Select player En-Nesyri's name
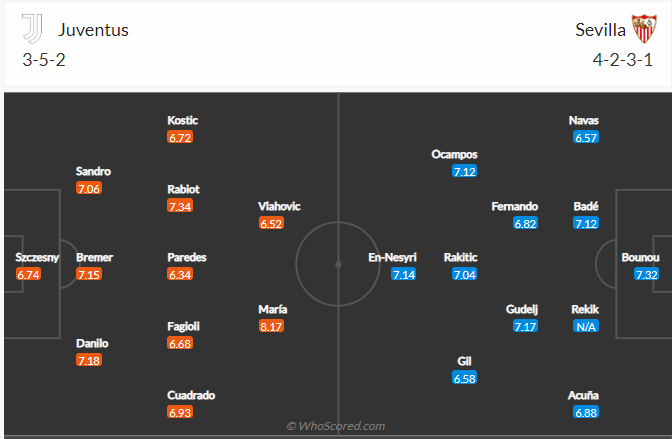Image resolution: width=672 pixels, height=439 pixels. coord(391,257)
